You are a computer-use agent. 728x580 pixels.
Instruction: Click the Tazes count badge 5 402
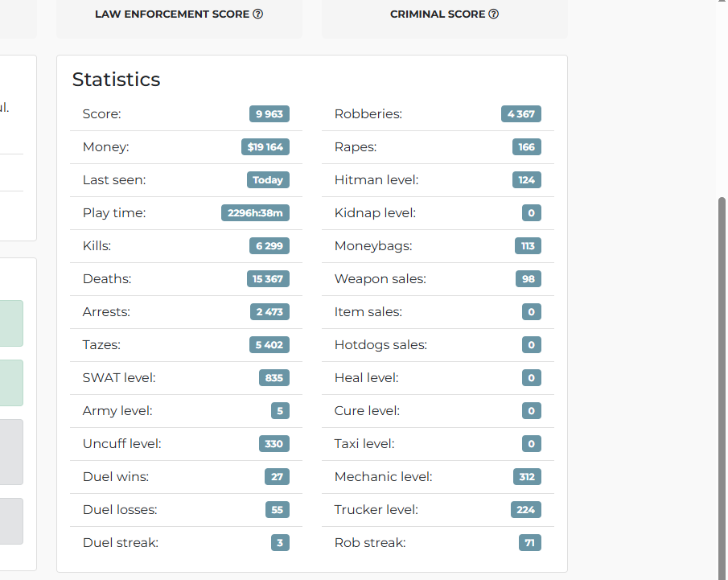click(x=269, y=344)
